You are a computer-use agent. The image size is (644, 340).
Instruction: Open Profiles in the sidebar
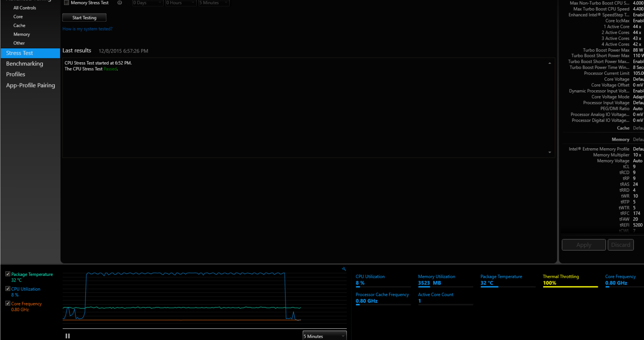15,74
